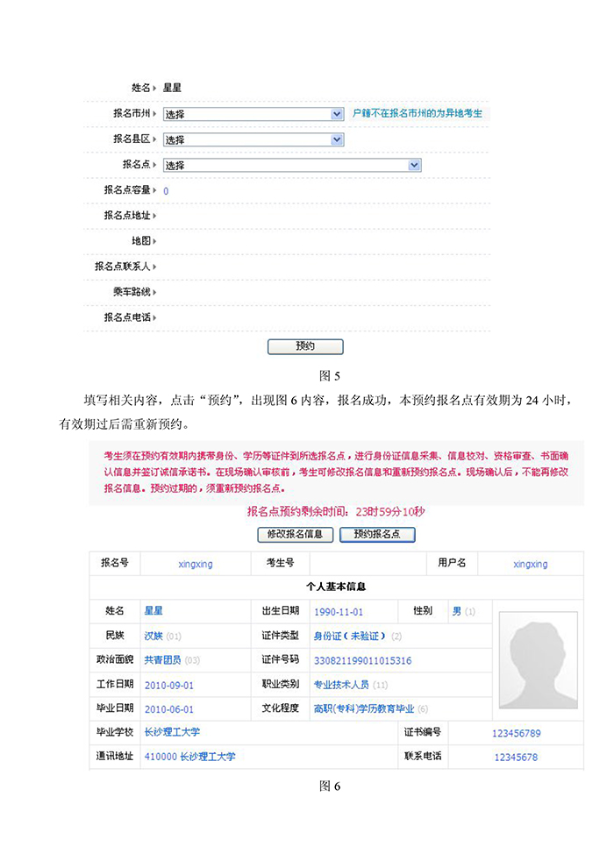Click the 高职(专科)学历教育毕业 education value
This screenshot has width=614, height=868.
pos(364,709)
